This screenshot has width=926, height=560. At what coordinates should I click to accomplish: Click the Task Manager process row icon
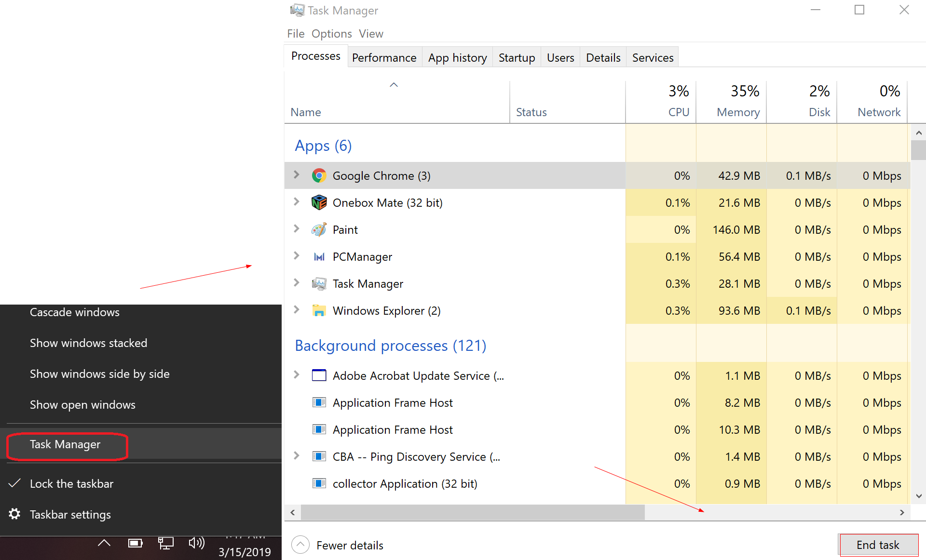[319, 284]
